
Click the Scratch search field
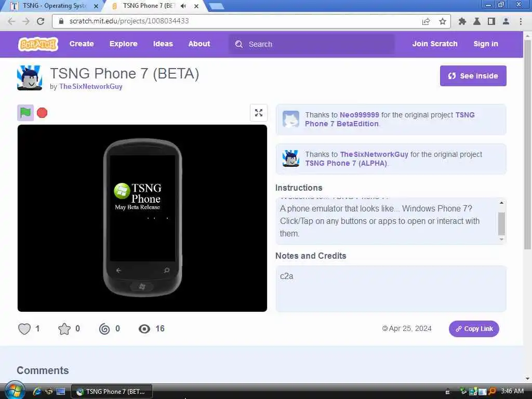tap(312, 44)
